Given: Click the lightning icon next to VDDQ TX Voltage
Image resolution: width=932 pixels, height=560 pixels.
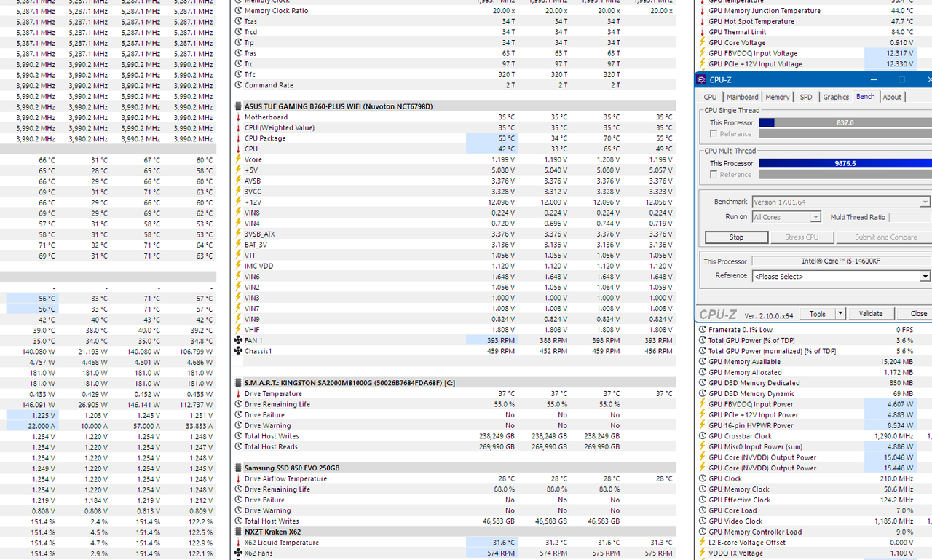Looking at the screenshot, I should point(702,553).
